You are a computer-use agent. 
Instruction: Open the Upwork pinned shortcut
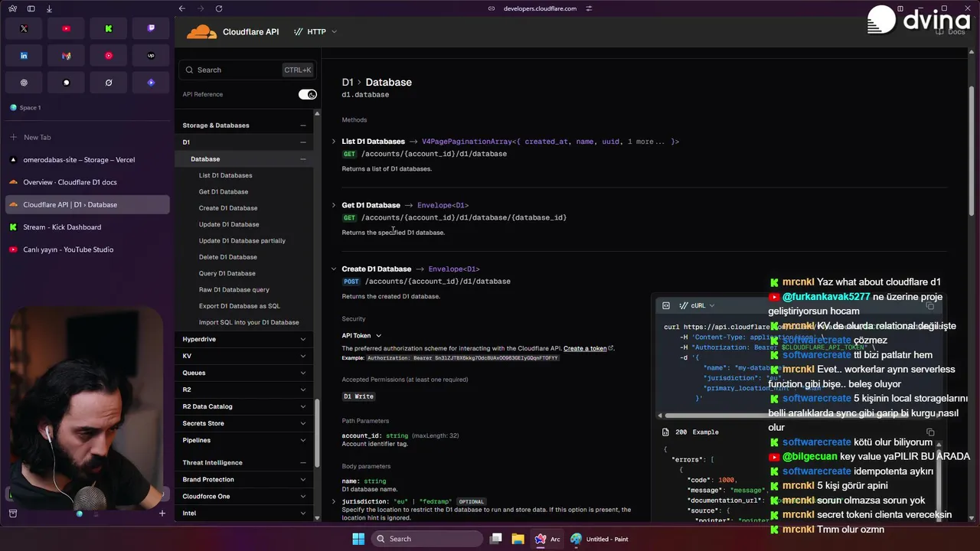click(151, 56)
